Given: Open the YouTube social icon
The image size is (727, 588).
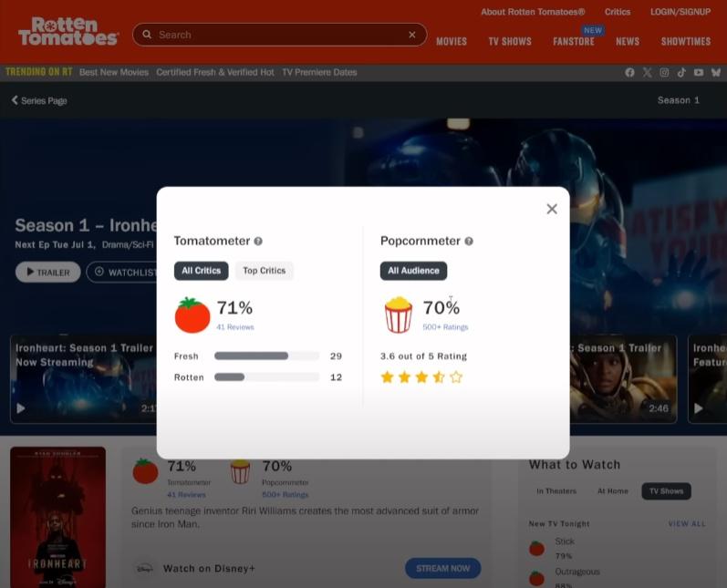Looking at the screenshot, I should tap(699, 72).
